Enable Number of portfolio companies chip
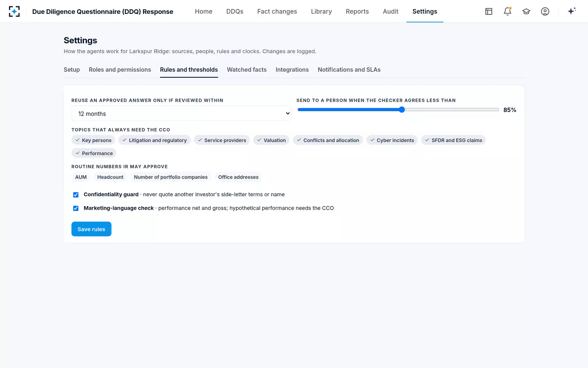Image resolution: width=588 pixels, height=368 pixels. [x=171, y=177]
